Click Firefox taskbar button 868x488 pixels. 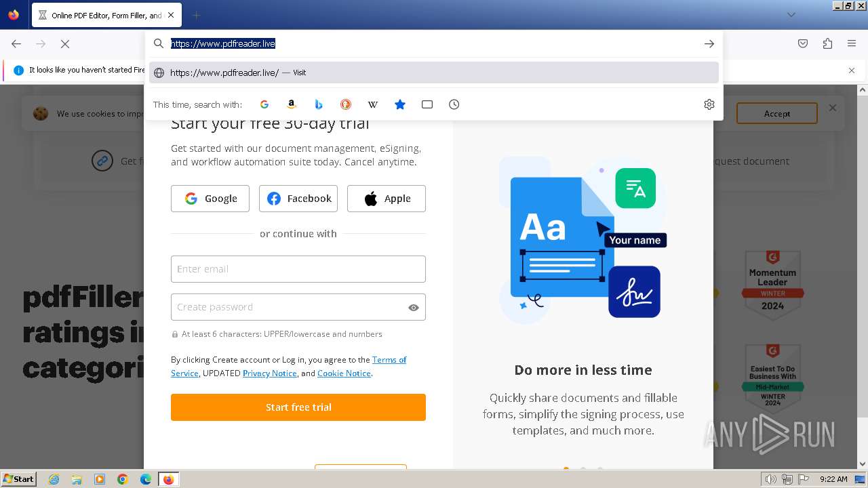click(x=168, y=479)
